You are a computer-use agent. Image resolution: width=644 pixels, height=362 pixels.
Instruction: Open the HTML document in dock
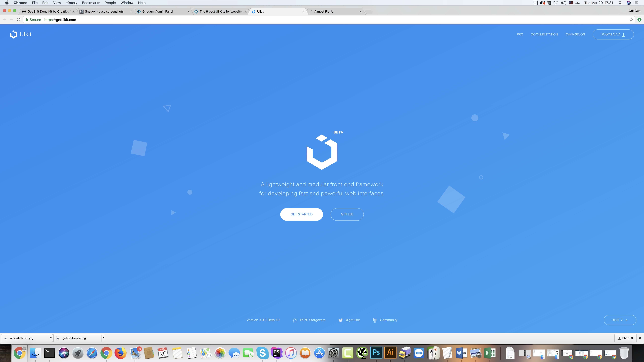(x=510, y=353)
